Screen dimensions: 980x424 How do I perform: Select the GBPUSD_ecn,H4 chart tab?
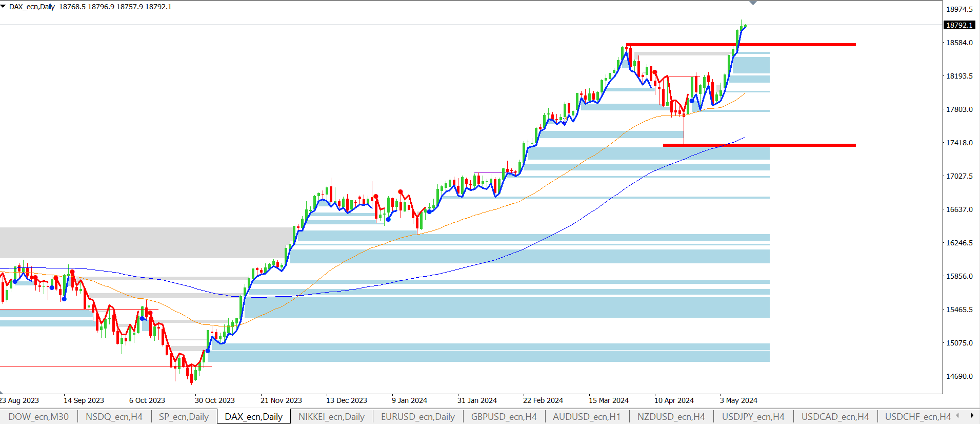click(504, 417)
